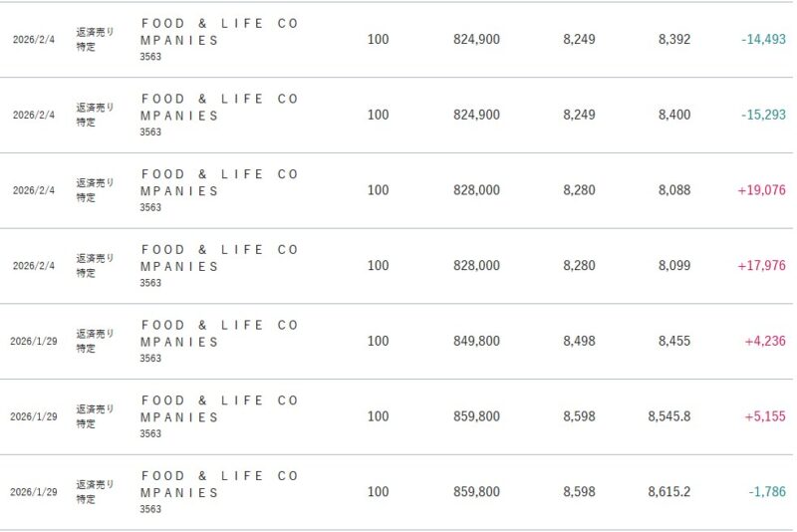The width and height of the screenshot is (797, 532).
Task: Click the 8,545.8 acquisition price
Action: point(668,416)
